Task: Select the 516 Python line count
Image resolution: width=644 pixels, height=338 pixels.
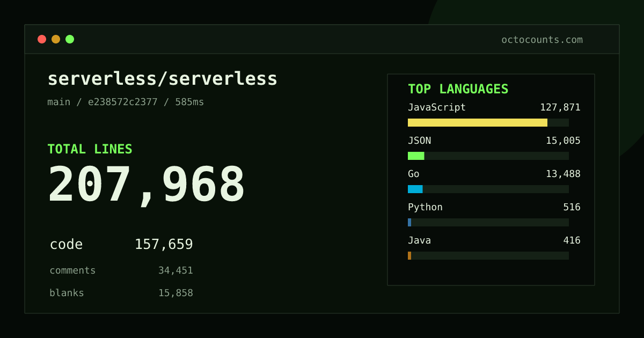Action: coord(572,207)
